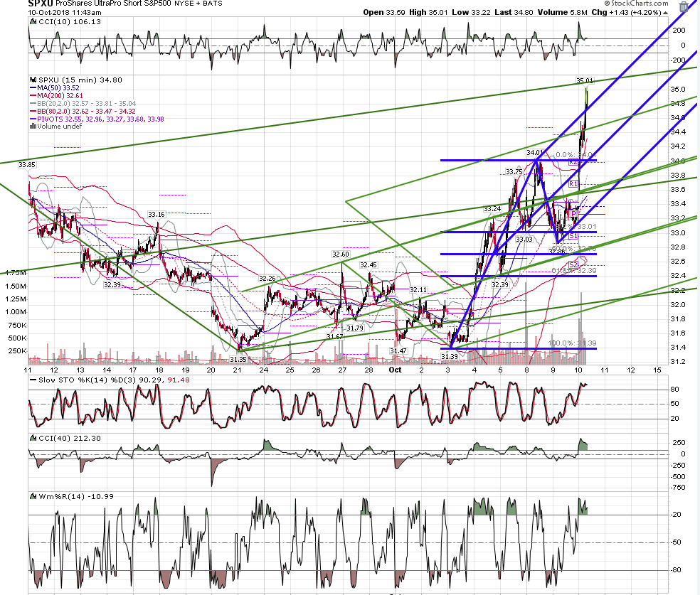Click the CCI(40) 212.30 indicator label
This screenshot has width=700, height=595.
[70, 438]
